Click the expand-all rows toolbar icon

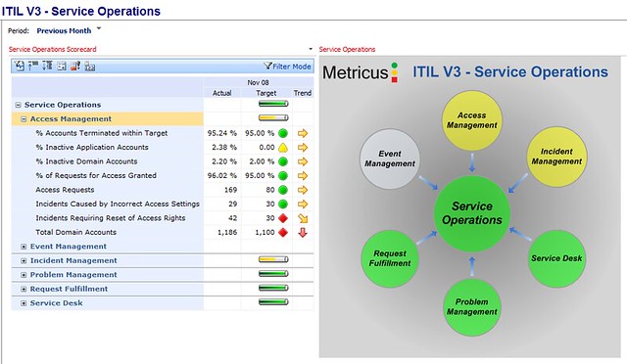[x=47, y=66]
